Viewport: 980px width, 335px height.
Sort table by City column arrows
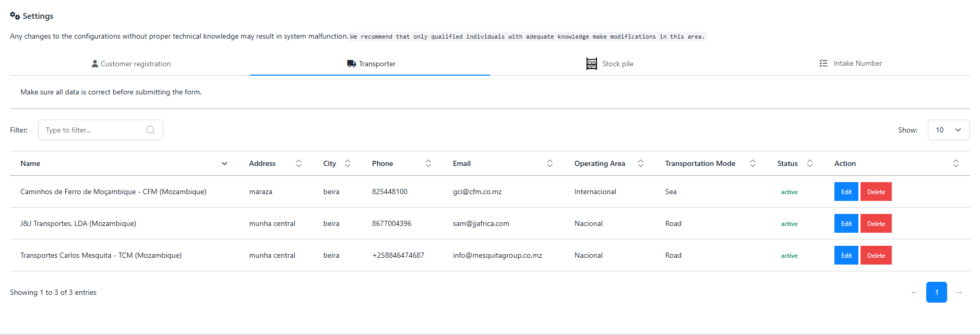coord(348,163)
